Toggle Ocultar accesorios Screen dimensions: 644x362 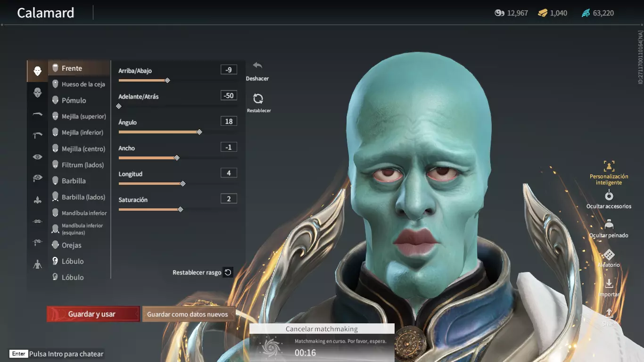click(609, 200)
